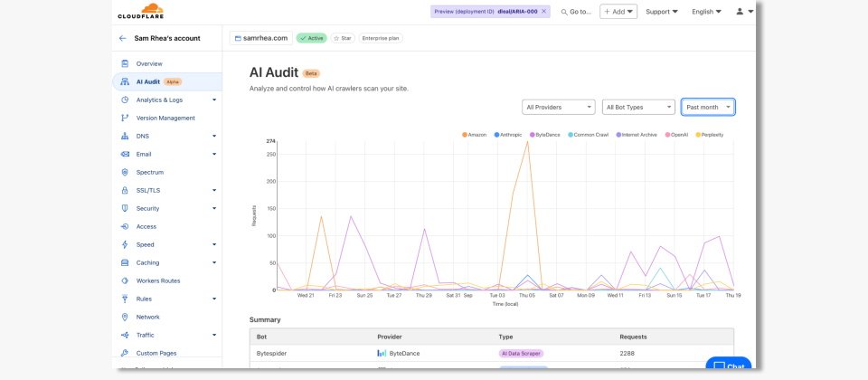Screen dimensions: 868x380
Task: Open the AI Audit sidebar item
Action: [x=148, y=81]
